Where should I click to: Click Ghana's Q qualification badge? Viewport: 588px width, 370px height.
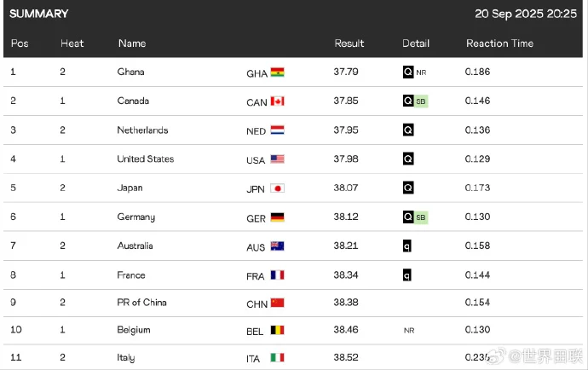coord(407,72)
